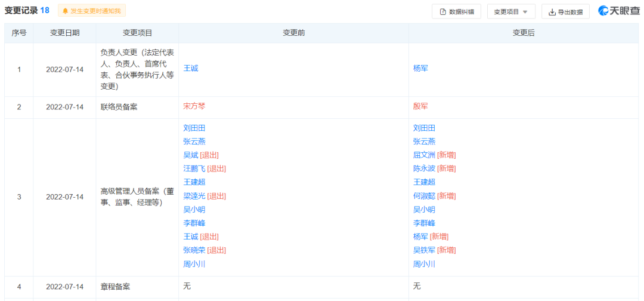644x301 pixels.
Task: Open 王诚 link in 变更前 of row 1
Action: pos(191,69)
